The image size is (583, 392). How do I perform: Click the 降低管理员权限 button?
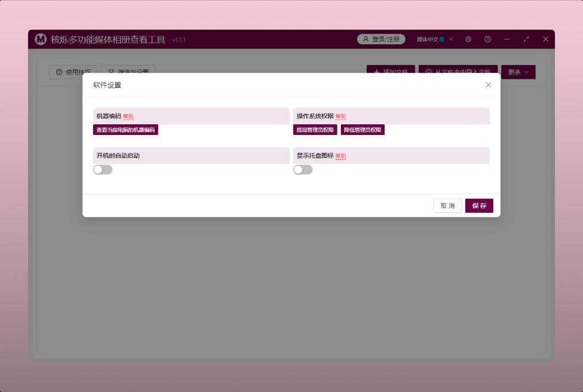coord(363,130)
